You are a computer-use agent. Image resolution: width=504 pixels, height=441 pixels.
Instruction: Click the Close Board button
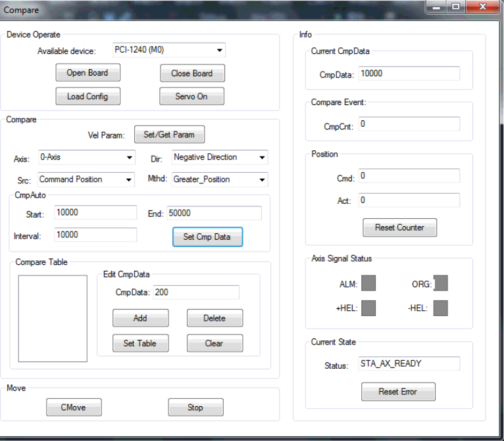pos(192,73)
